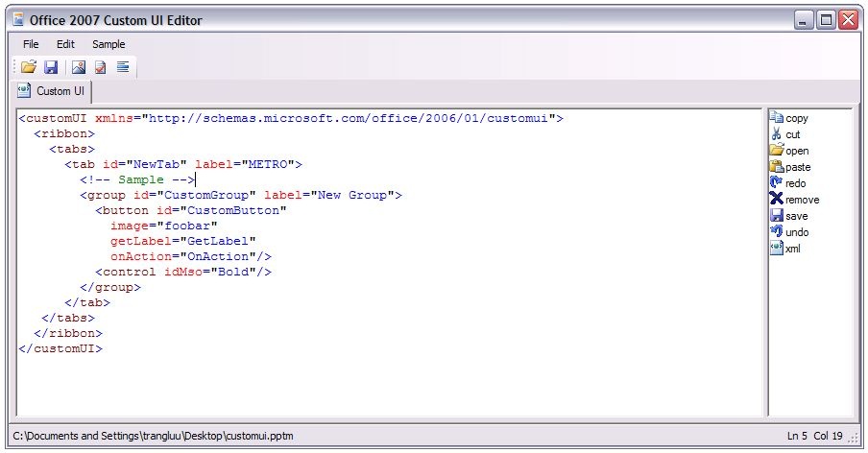Click the closing </group> tag
This screenshot has width=868, height=453.
coord(110,288)
